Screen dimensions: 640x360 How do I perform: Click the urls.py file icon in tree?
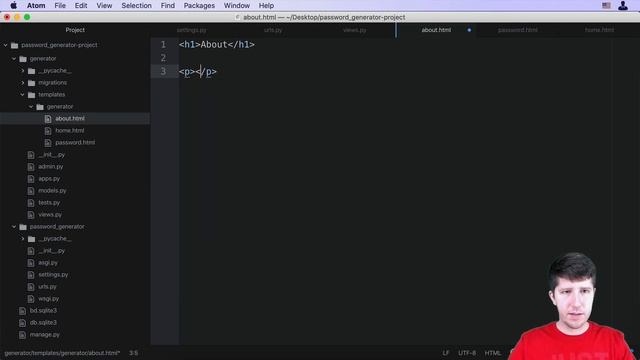31,287
